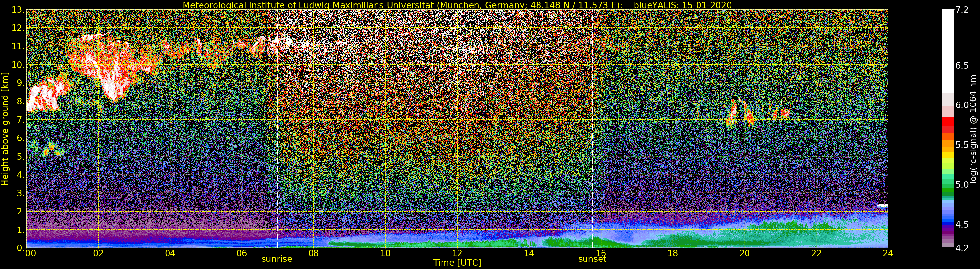The height and width of the screenshot is (269, 980).
Task: Click the 20 tick label on time axis
Action: [745, 253]
